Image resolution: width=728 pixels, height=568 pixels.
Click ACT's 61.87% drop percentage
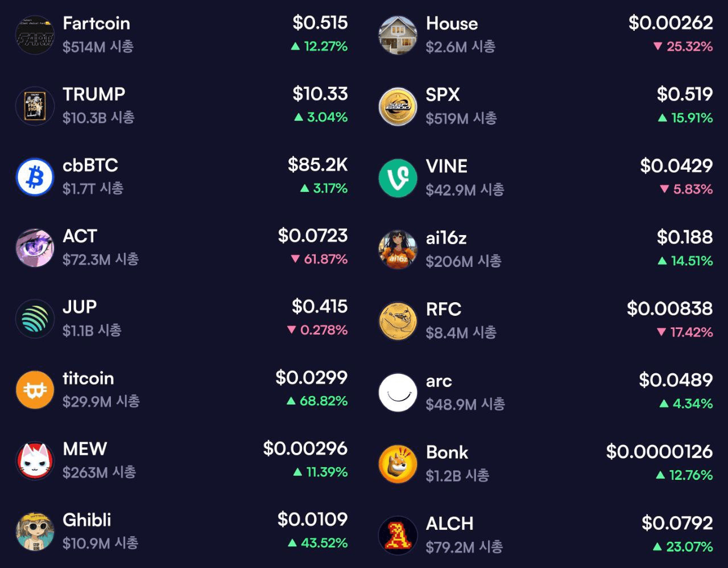point(319,260)
